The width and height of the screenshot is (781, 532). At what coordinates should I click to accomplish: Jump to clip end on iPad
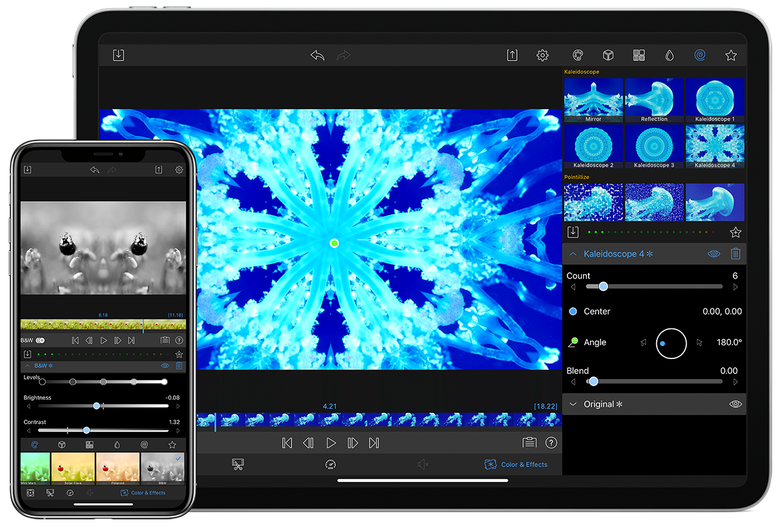[374, 443]
